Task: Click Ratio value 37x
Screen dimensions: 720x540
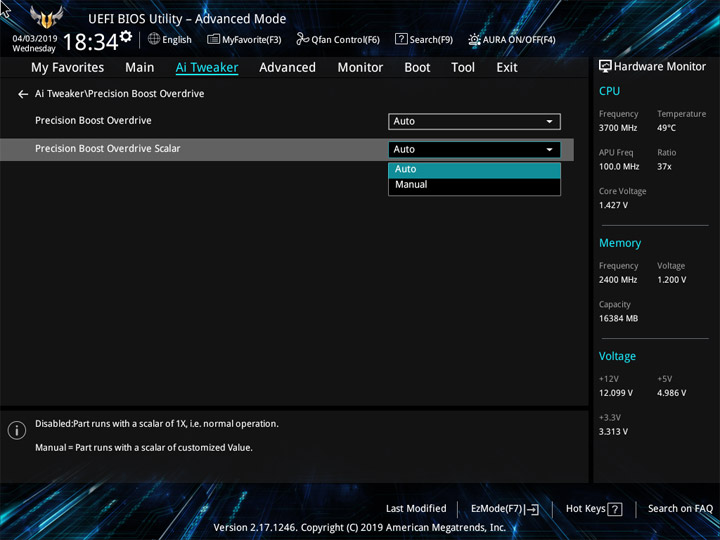Action: click(664, 167)
